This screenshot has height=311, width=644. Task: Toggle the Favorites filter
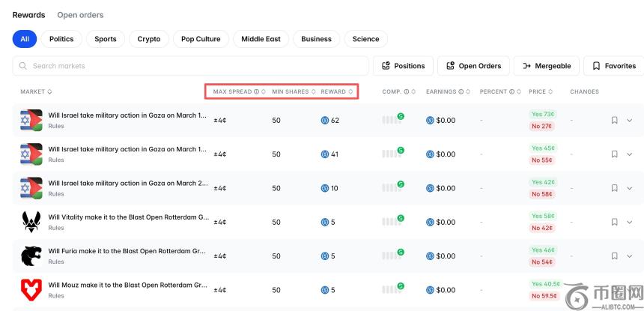tap(613, 66)
